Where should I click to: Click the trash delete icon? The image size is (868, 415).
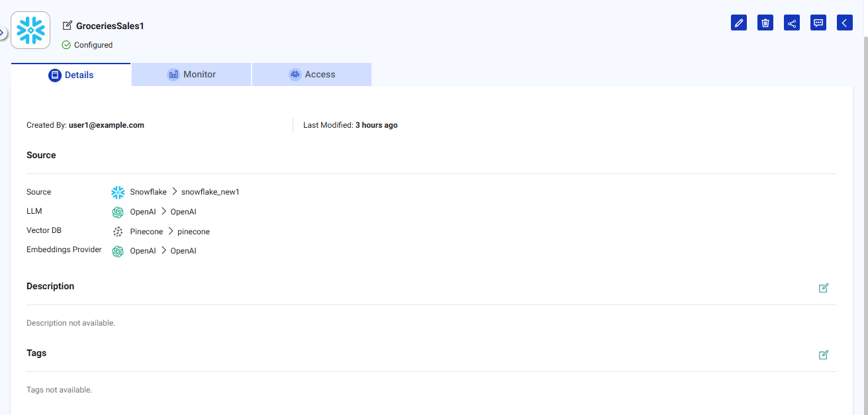pyautogui.click(x=765, y=23)
